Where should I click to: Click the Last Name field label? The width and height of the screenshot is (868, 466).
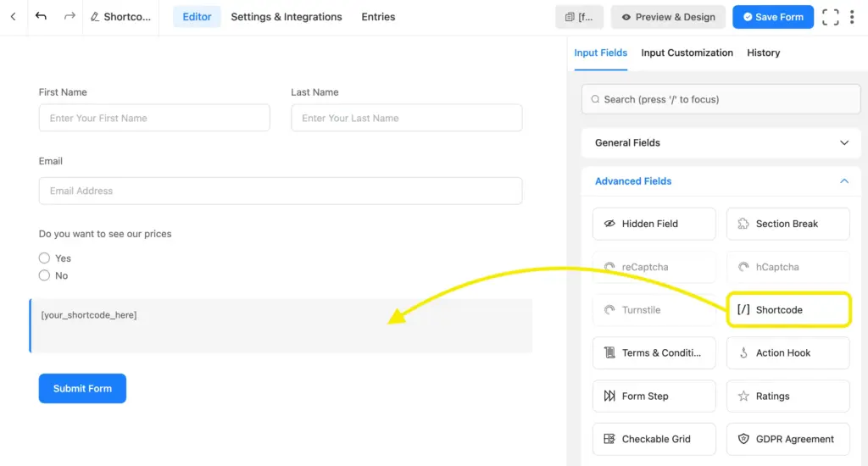pyautogui.click(x=314, y=92)
